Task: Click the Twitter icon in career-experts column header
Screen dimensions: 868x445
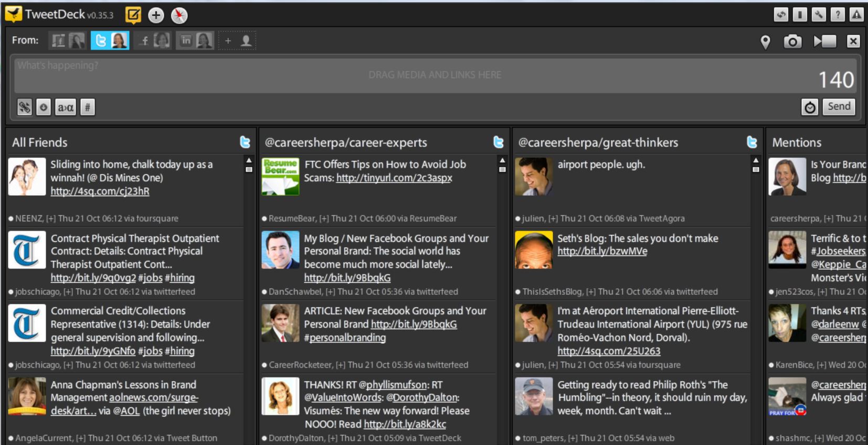Action: coord(499,142)
